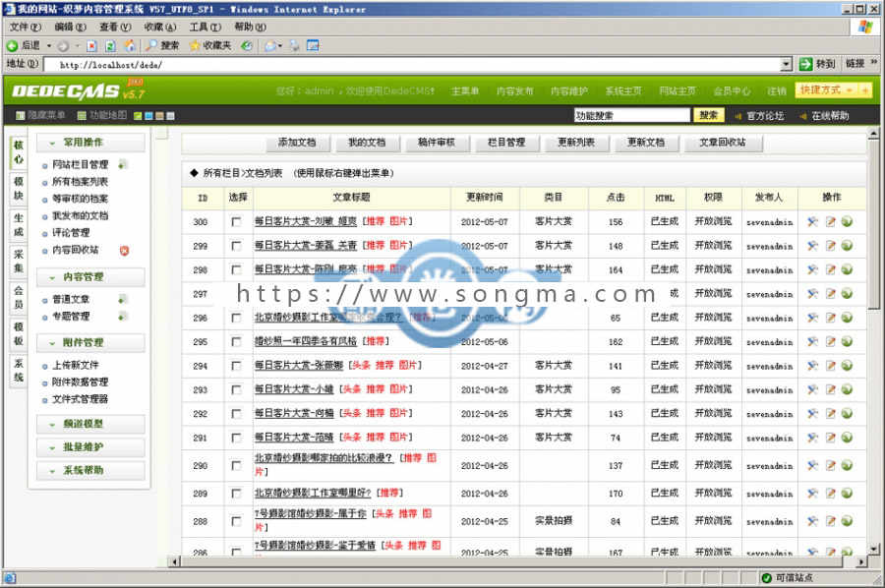
Task: Collapse the 常用操作 sidebar section
Action: (90, 143)
